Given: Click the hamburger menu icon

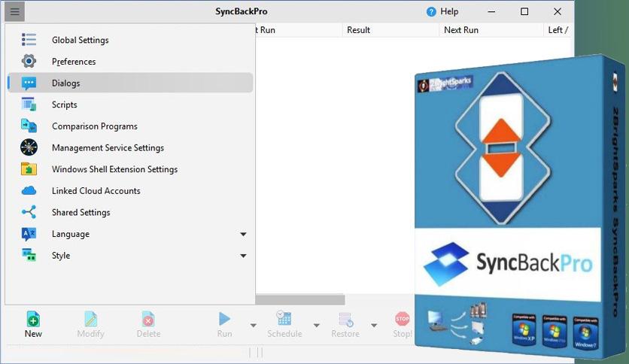Looking at the screenshot, I should point(15,11).
